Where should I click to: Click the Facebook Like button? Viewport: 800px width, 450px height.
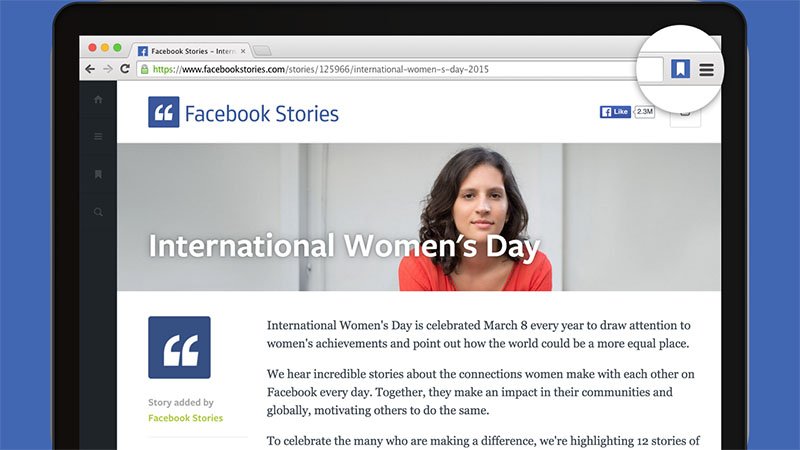615,112
